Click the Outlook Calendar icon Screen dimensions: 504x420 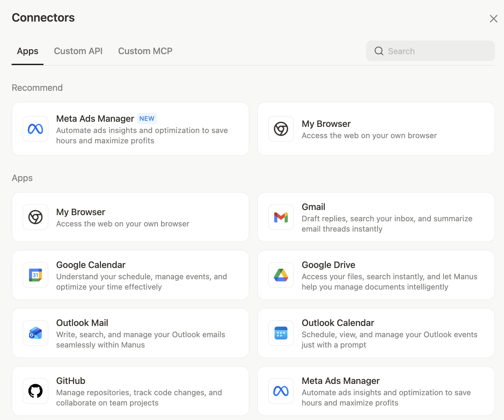click(x=281, y=333)
